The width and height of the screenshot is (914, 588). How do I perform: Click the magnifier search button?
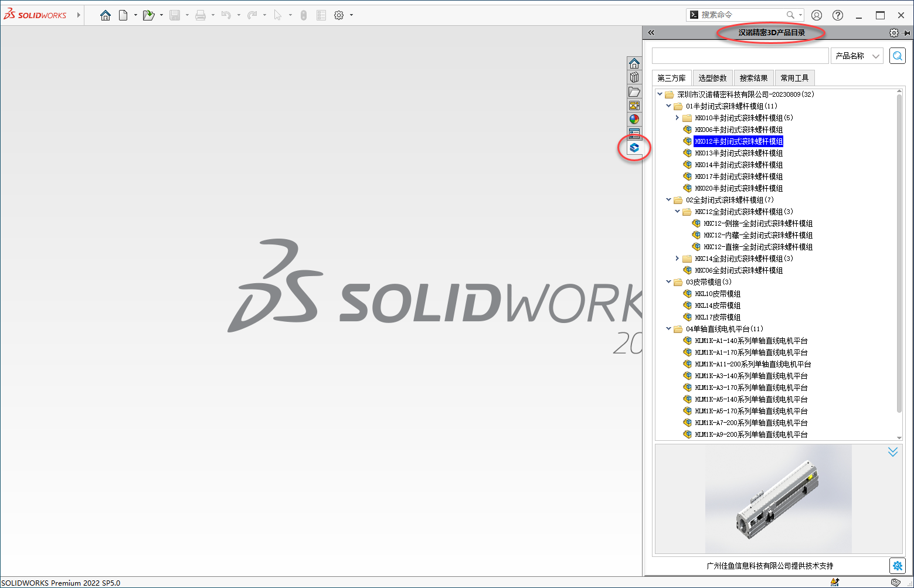click(x=898, y=56)
